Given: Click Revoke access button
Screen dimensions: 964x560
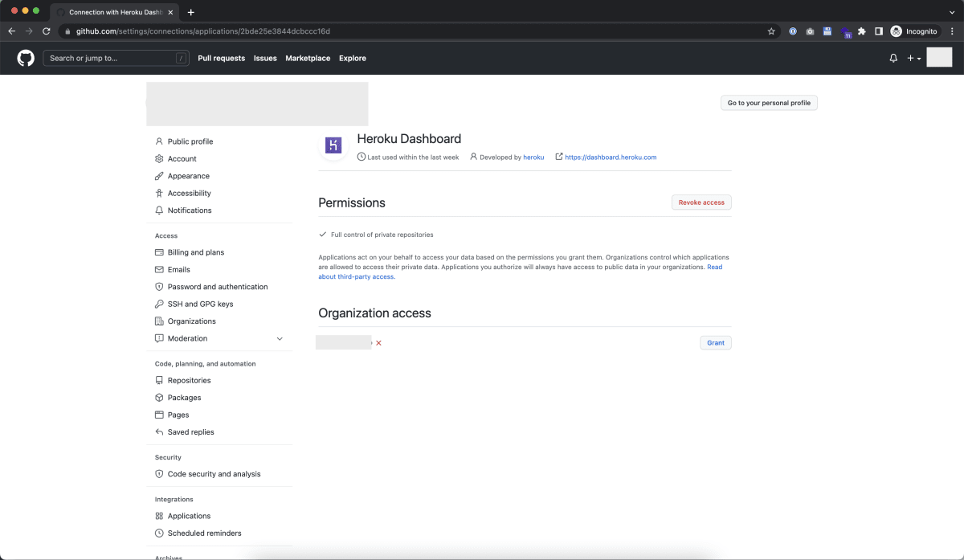Looking at the screenshot, I should point(701,202).
